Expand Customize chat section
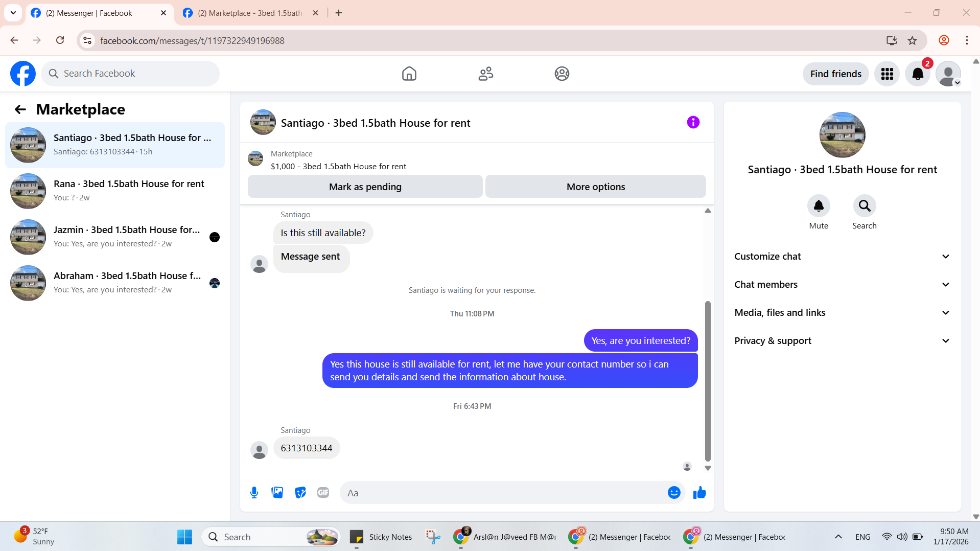 point(842,257)
